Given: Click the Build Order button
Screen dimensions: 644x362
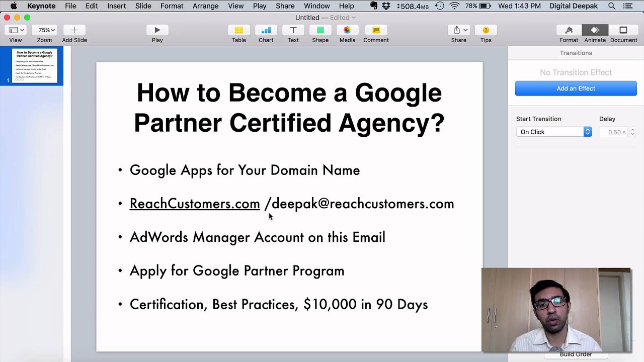Looking at the screenshot, I should coord(576,354).
